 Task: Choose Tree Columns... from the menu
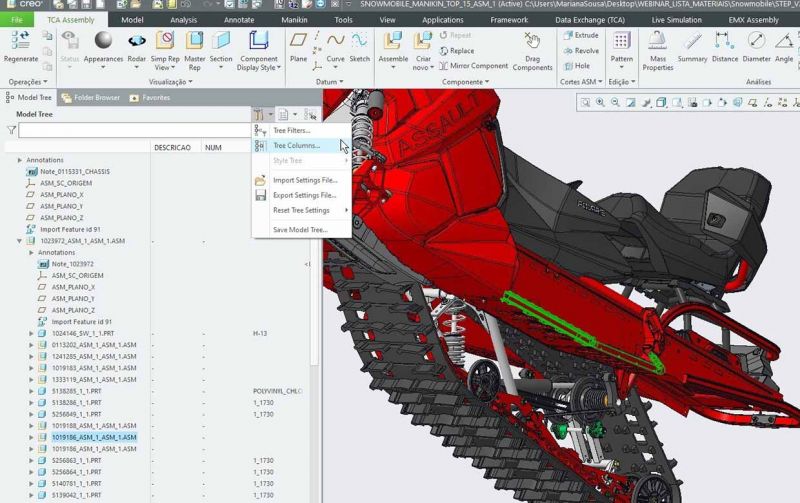tap(302, 145)
